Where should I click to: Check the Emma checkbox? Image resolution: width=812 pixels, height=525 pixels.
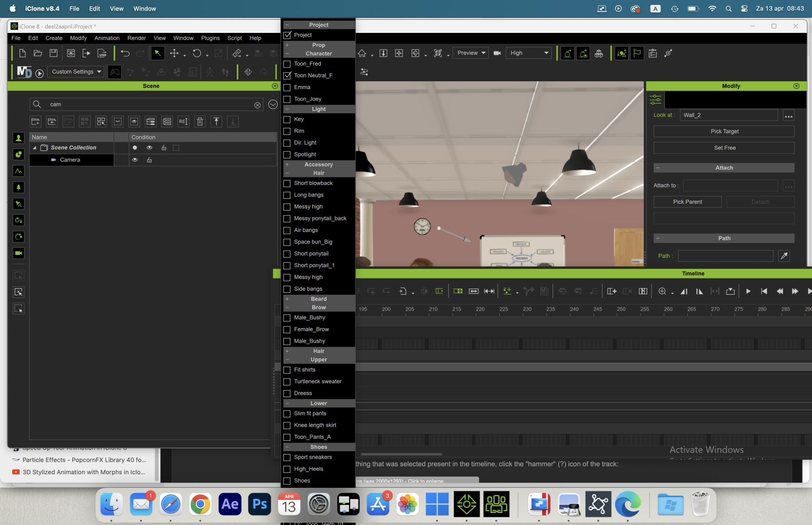[287, 87]
